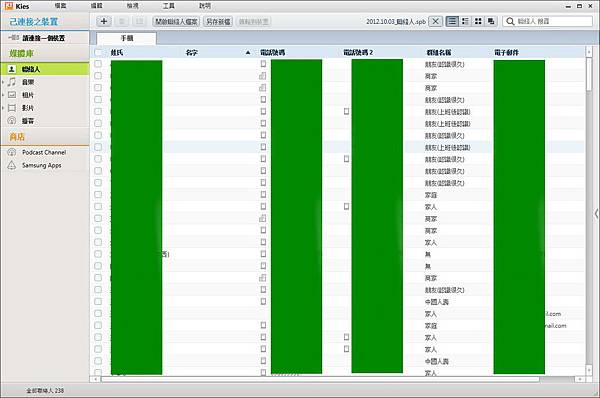Add a new contact with the plus button

[x=104, y=21]
